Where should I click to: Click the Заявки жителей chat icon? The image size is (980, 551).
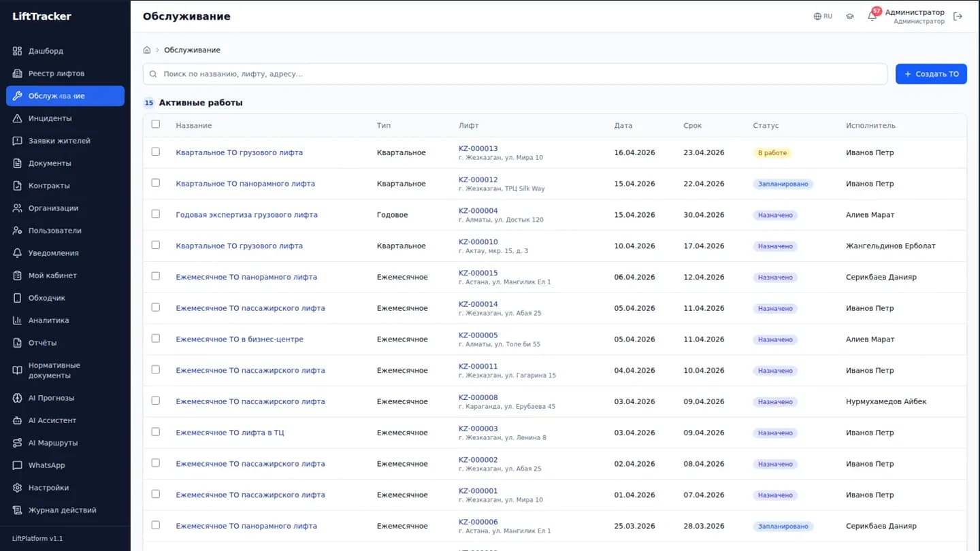click(x=18, y=141)
